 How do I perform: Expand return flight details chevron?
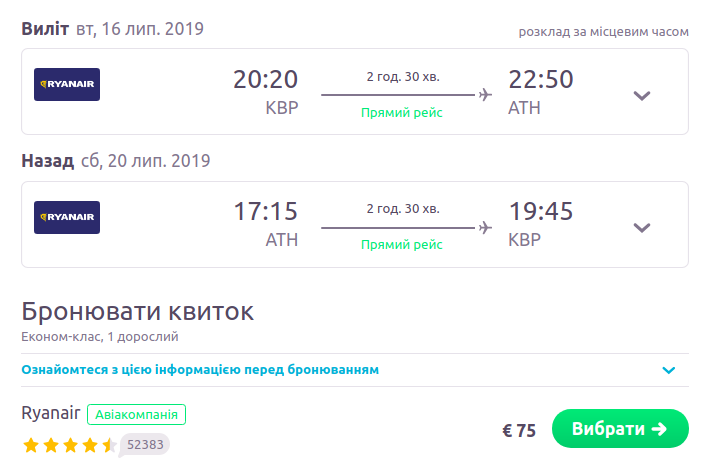642,227
